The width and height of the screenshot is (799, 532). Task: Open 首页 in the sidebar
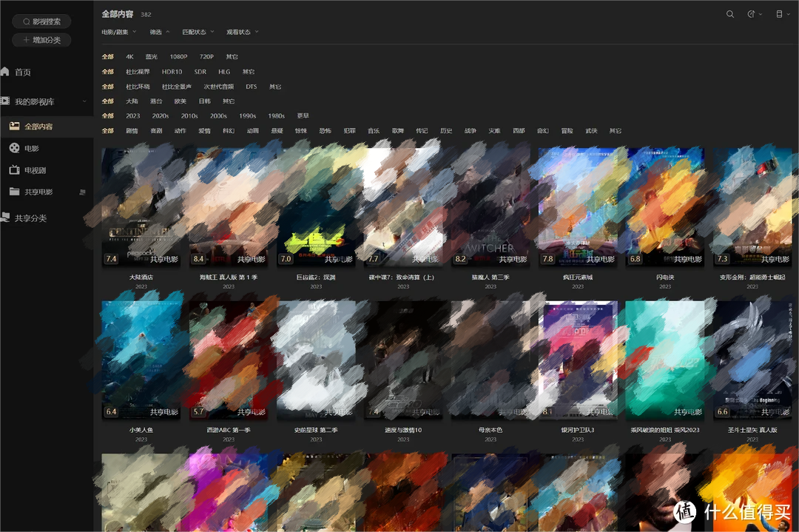point(22,72)
